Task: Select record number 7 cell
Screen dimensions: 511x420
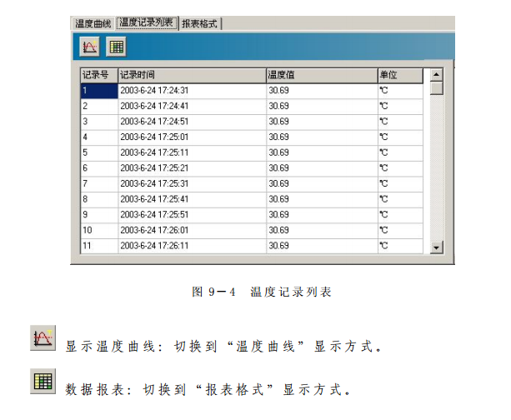Action: 99,184
